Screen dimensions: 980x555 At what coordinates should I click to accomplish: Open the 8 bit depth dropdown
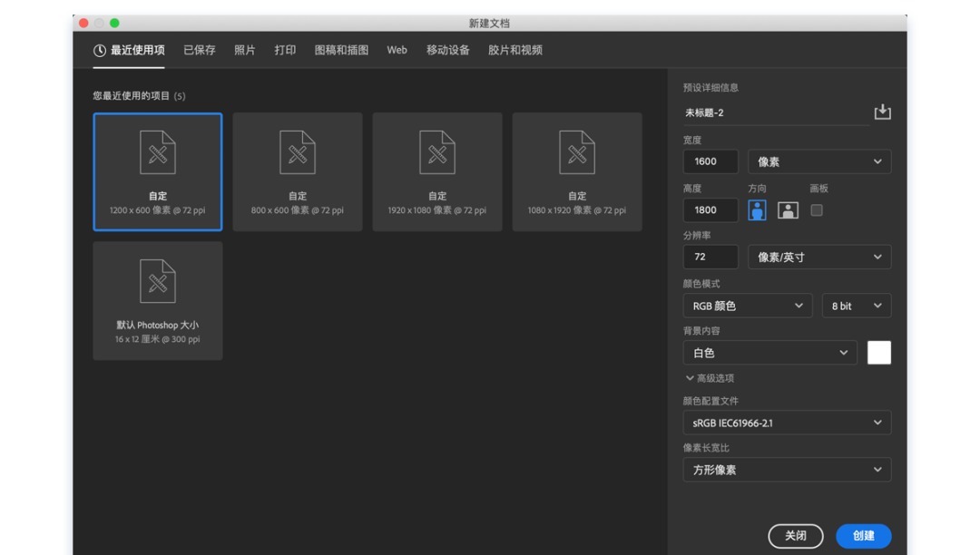pyautogui.click(x=856, y=306)
